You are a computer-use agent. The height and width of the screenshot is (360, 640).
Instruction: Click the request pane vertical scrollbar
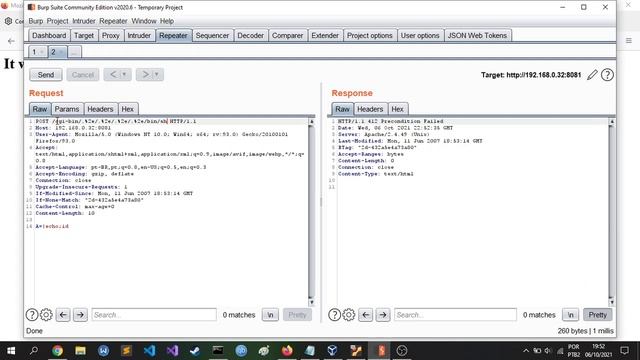pos(311,212)
